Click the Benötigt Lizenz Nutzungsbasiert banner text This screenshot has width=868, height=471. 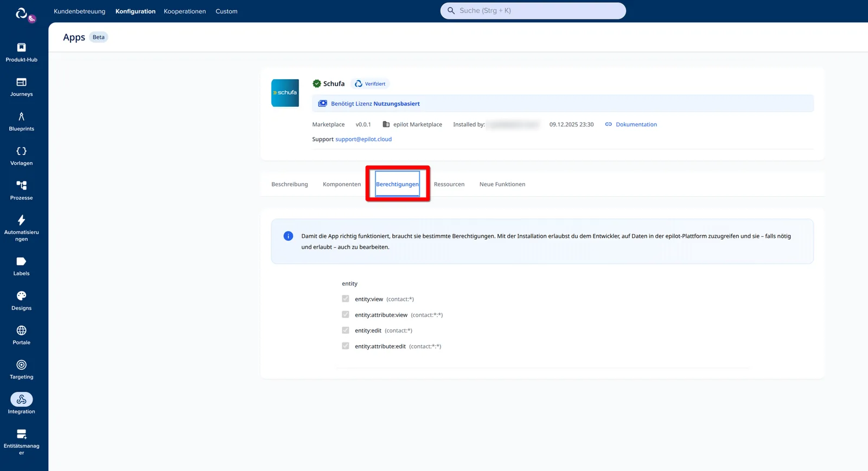(x=375, y=104)
